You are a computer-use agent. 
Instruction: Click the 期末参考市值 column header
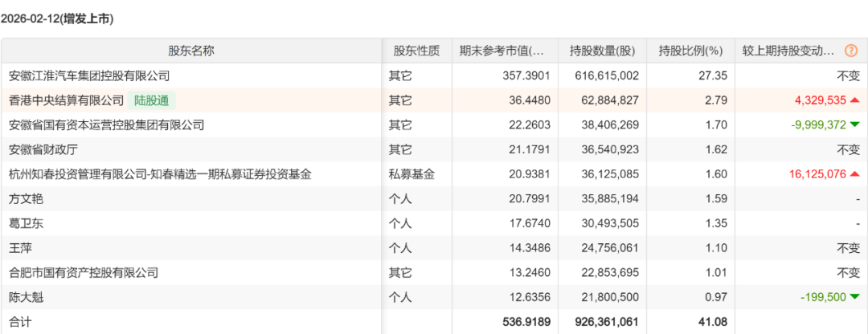pyautogui.click(x=502, y=51)
